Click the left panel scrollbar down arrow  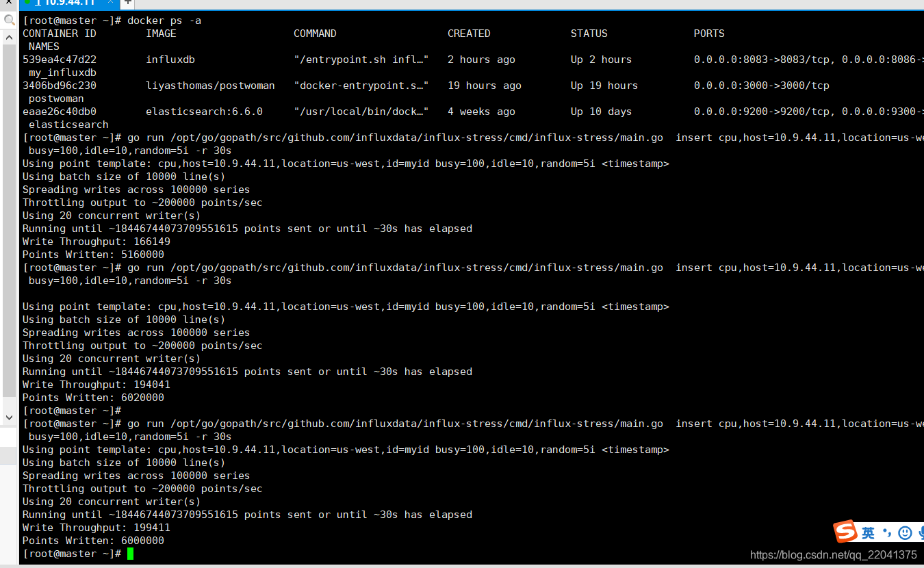(x=9, y=417)
